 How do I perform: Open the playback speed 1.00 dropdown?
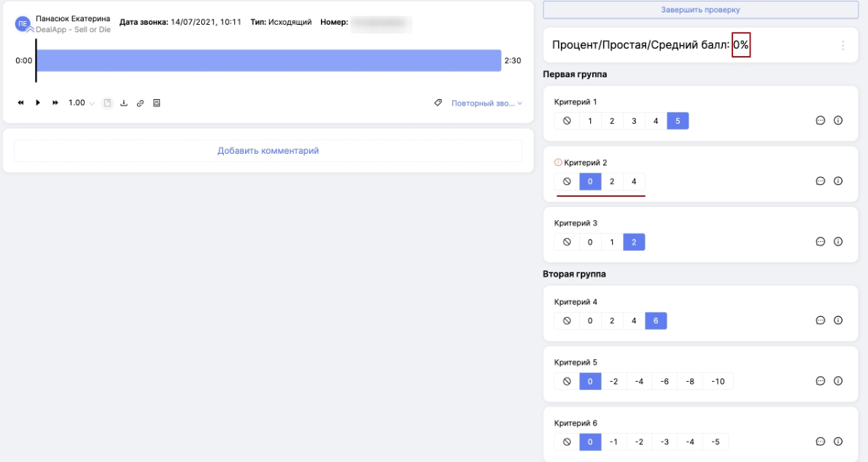[81, 103]
